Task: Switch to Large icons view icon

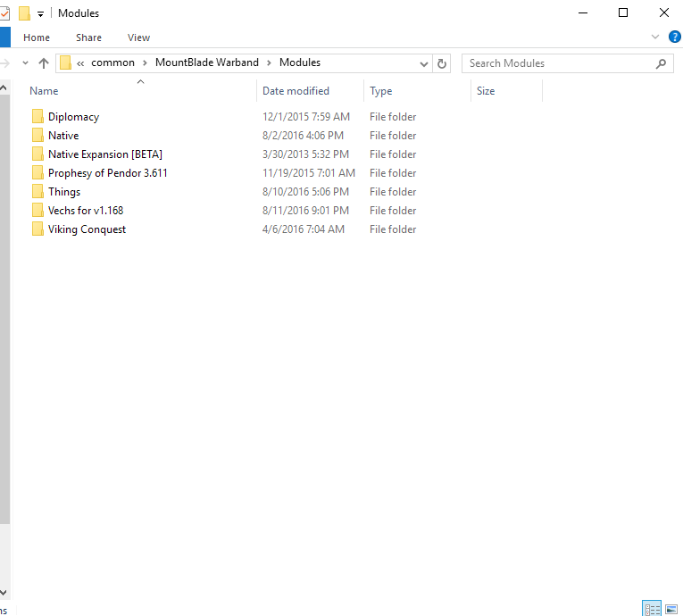Action: click(671, 609)
